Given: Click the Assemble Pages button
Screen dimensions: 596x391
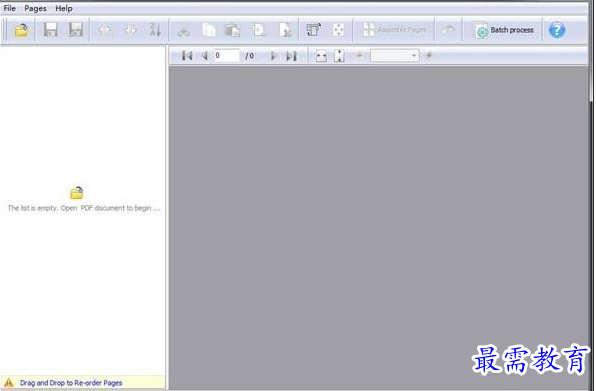Looking at the screenshot, I should coord(394,30).
